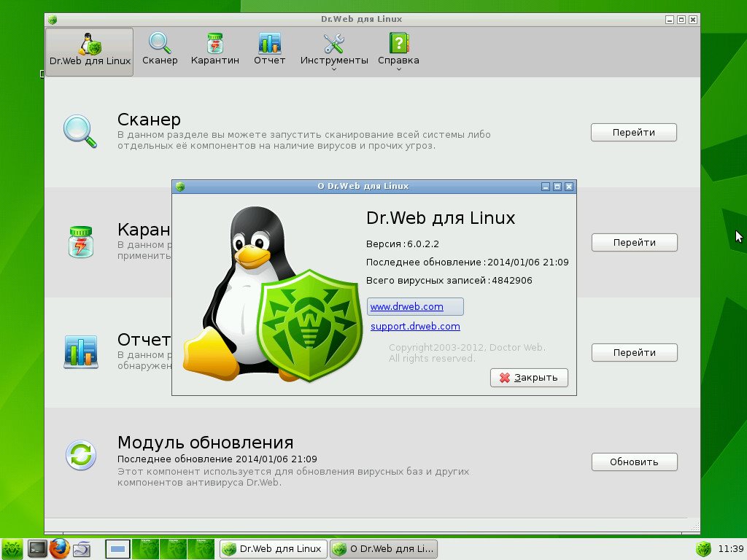Click the Обновить button
The height and width of the screenshot is (560, 747).
634,462
